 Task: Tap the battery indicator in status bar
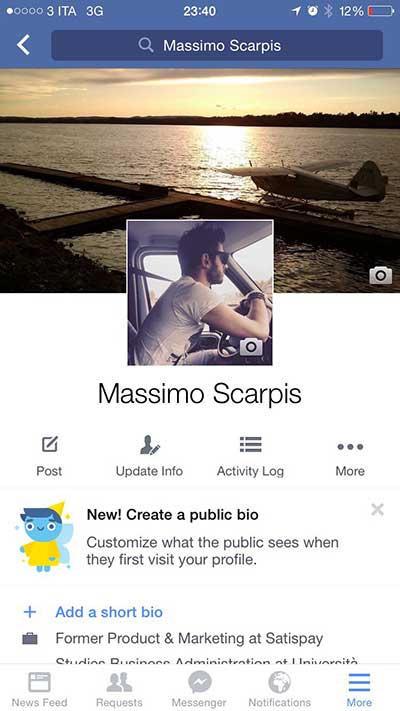tap(381, 11)
